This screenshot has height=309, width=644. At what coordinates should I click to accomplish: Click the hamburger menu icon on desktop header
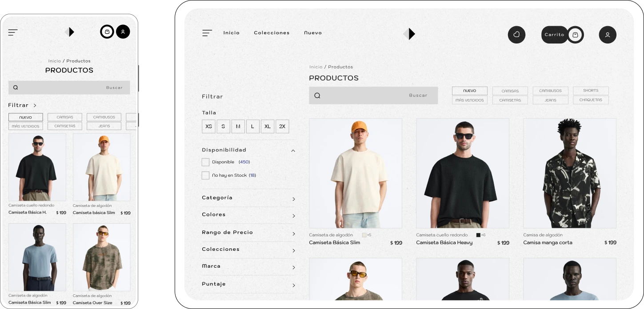pyautogui.click(x=207, y=33)
